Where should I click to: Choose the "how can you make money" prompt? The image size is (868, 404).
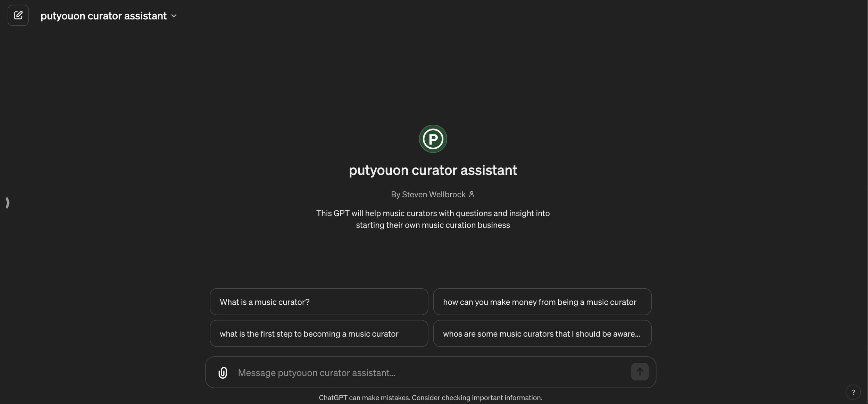coord(542,302)
